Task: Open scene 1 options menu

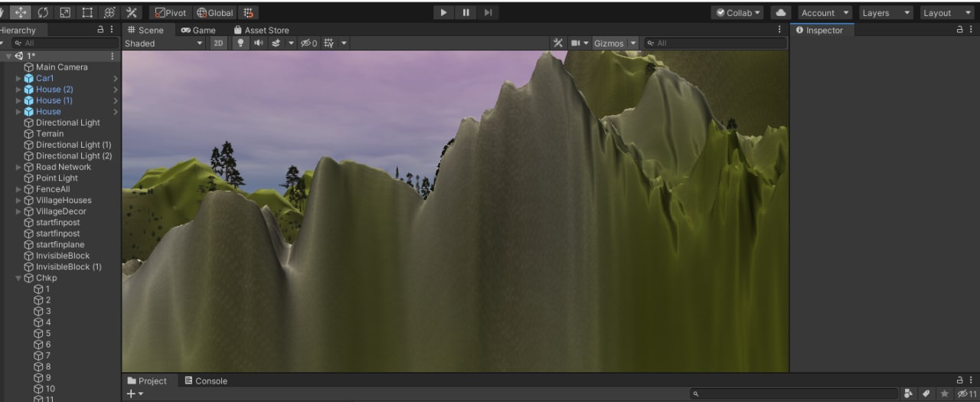Action: coord(113,56)
